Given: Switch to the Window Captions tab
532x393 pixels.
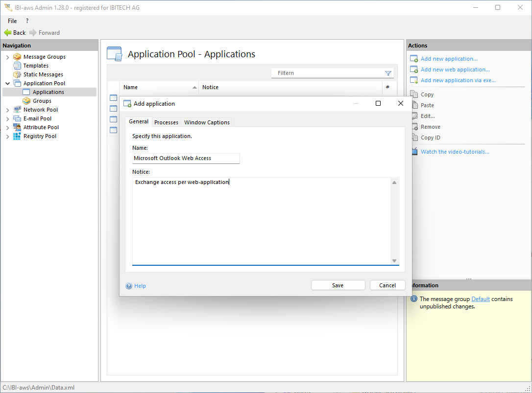Looking at the screenshot, I should click(x=207, y=122).
